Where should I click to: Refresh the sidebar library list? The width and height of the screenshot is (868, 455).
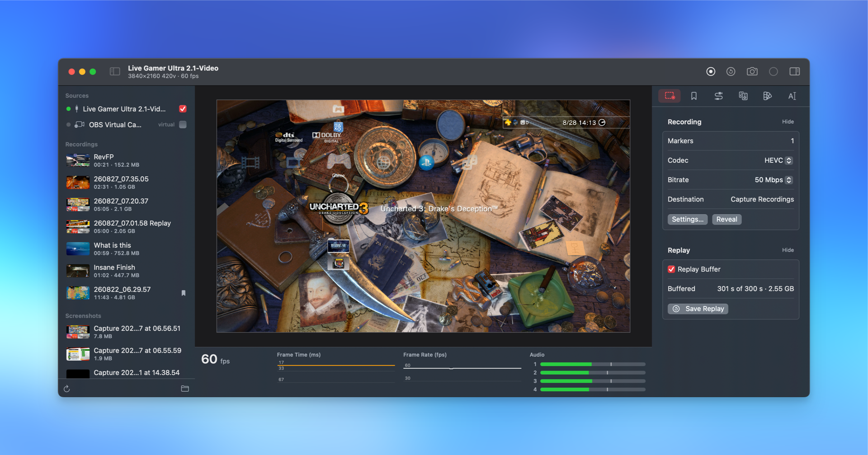[67, 389]
